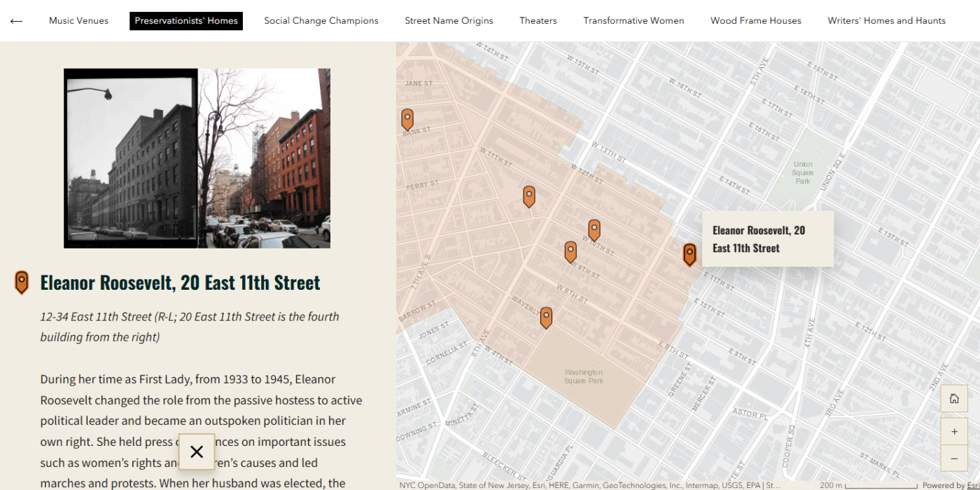This screenshot has height=490, width=980.
Task: Click the selected pin at East 11th Street
Action: pos(689,254)
